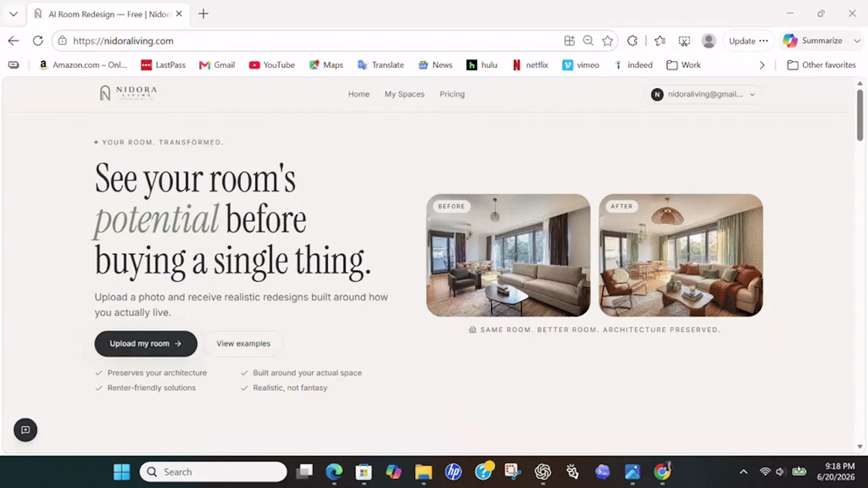Screen dimensions: 868x488
Task: Select the AI Room Redesign tab
Action: click(108, 14)
